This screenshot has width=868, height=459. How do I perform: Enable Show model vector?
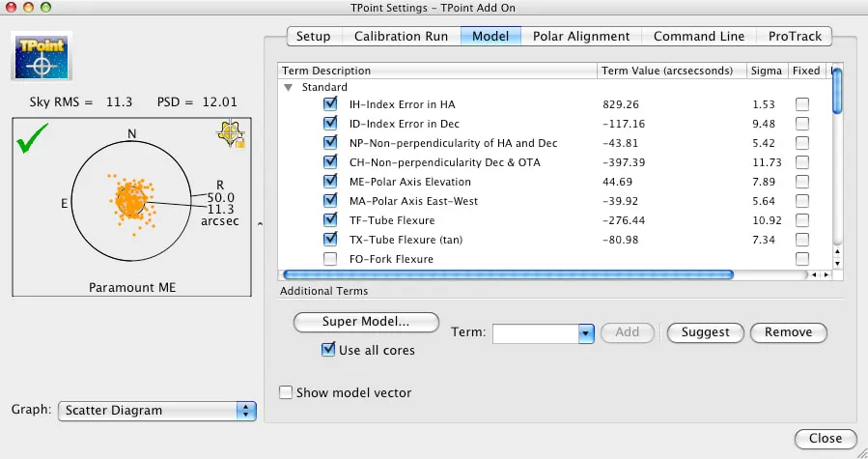click(x=286, y=392)
